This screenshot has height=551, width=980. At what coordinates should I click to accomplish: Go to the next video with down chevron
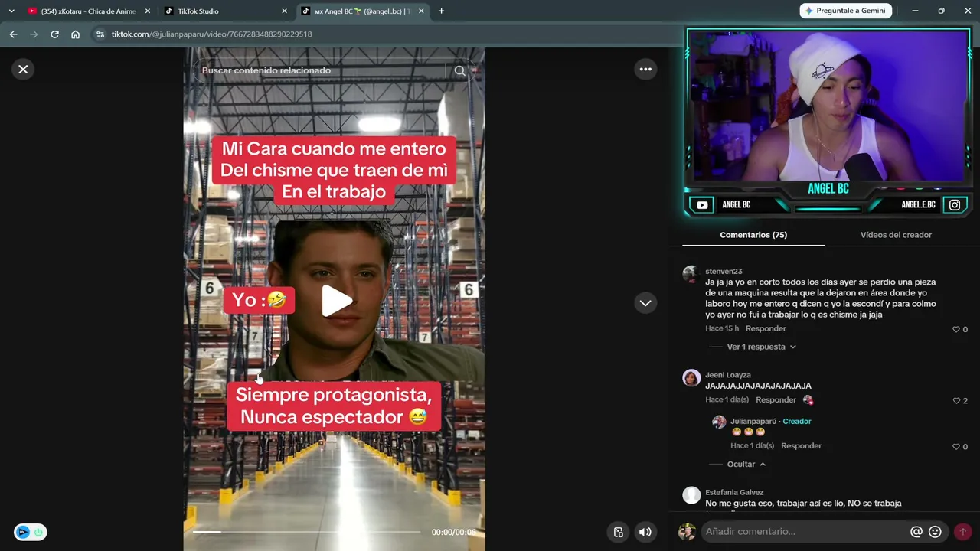(x=645, y=303)
